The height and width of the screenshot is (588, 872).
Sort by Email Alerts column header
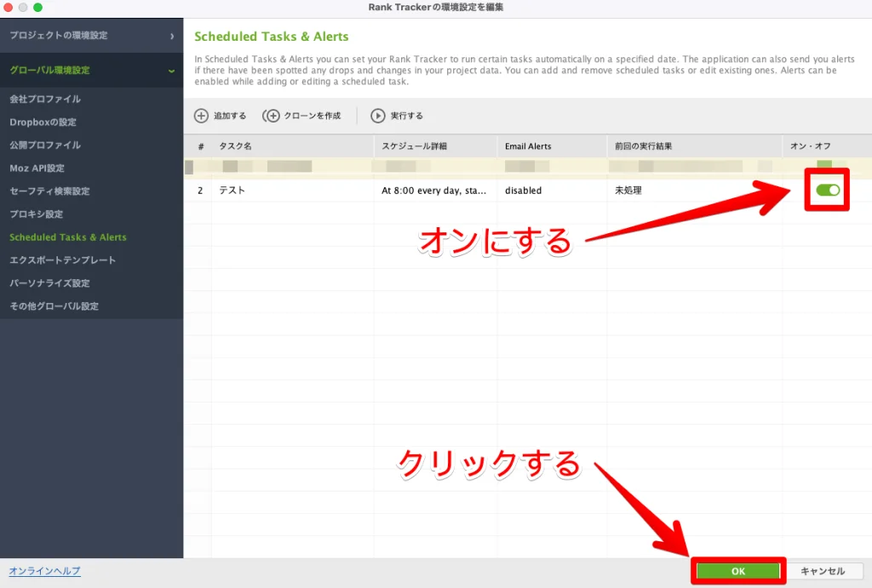(x=552, y=146)
